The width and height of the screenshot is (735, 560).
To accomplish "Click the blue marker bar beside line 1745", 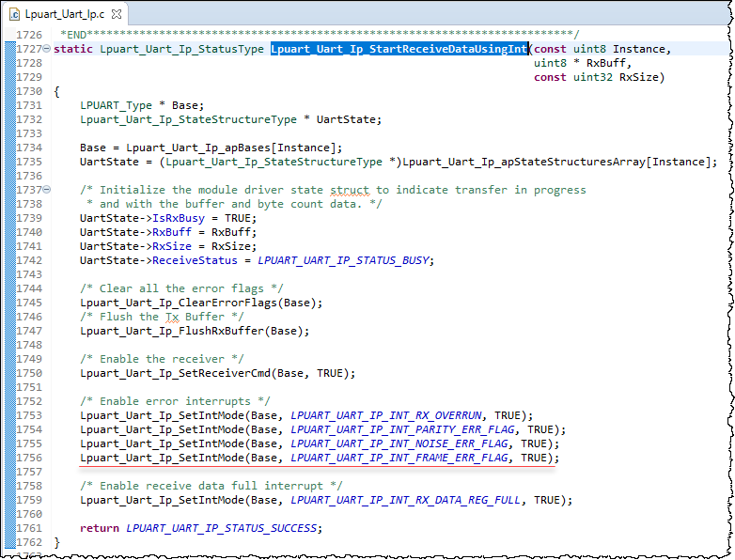I will (9, 303).
